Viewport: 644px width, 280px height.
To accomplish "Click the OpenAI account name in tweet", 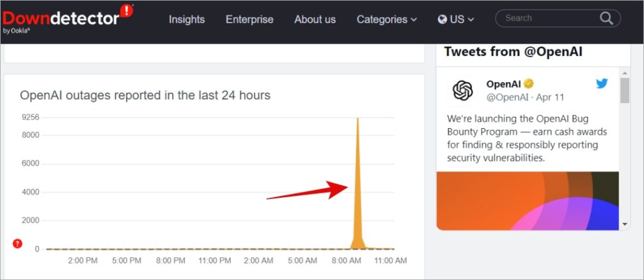I will pos(504,84).
